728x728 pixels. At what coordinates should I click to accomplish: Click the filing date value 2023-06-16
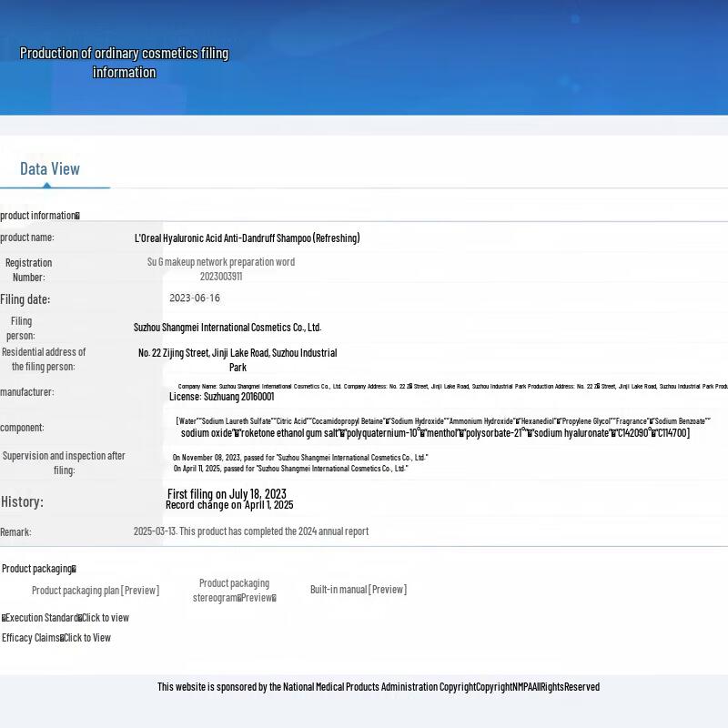point(194,298)
